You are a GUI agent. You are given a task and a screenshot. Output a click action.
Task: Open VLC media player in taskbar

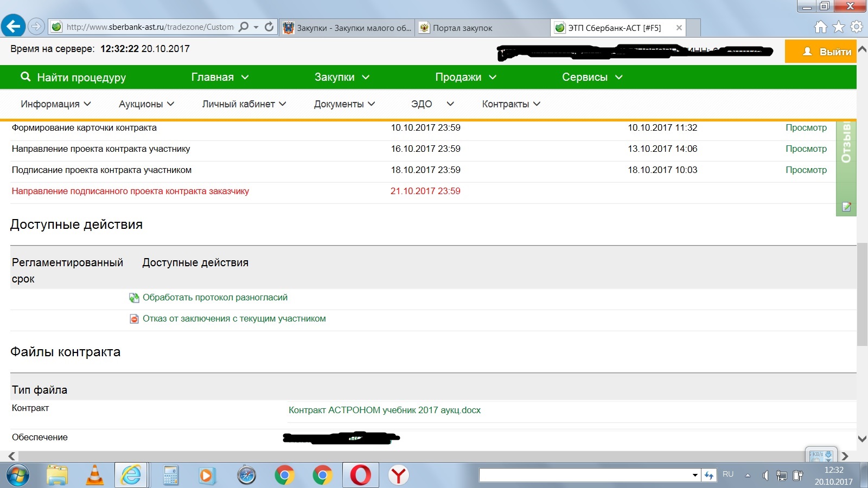95,476
